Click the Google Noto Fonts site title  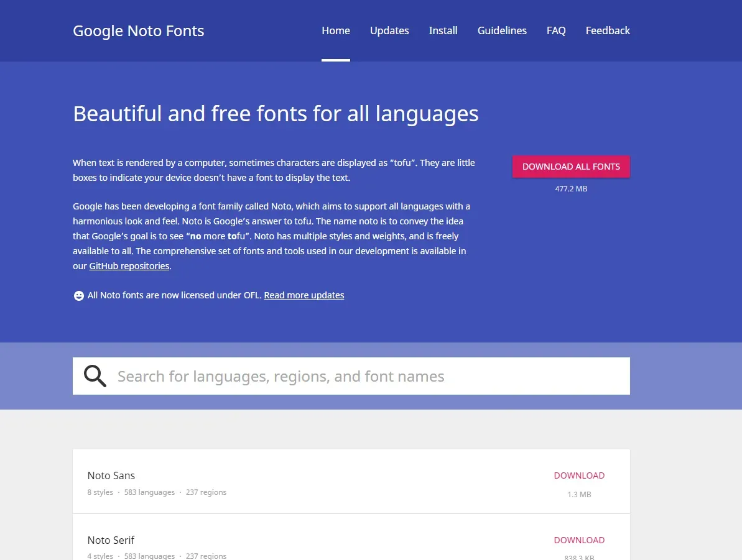[x=138, y=30]
